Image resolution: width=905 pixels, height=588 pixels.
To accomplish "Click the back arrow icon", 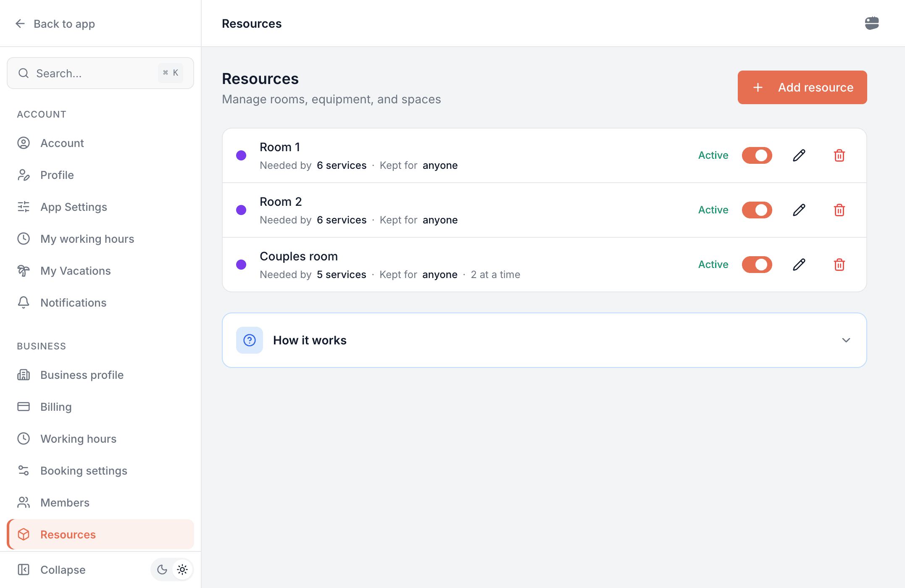I will (x=20, y=24).
